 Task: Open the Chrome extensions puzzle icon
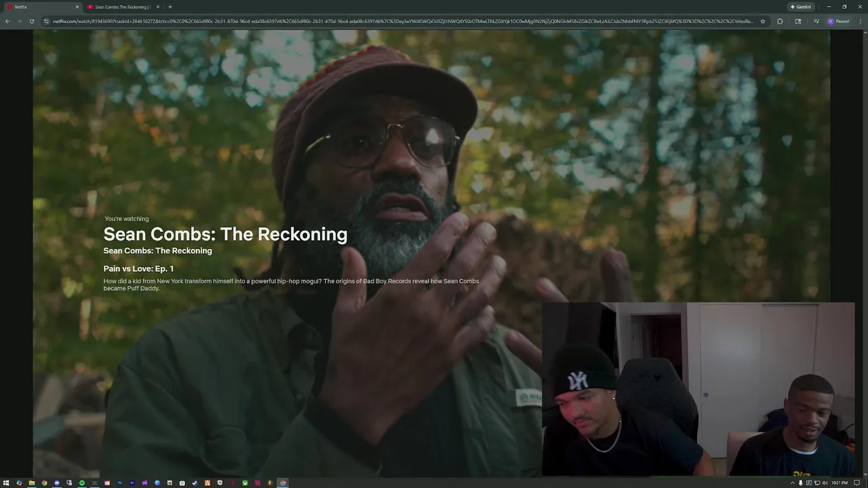(780, 21)
